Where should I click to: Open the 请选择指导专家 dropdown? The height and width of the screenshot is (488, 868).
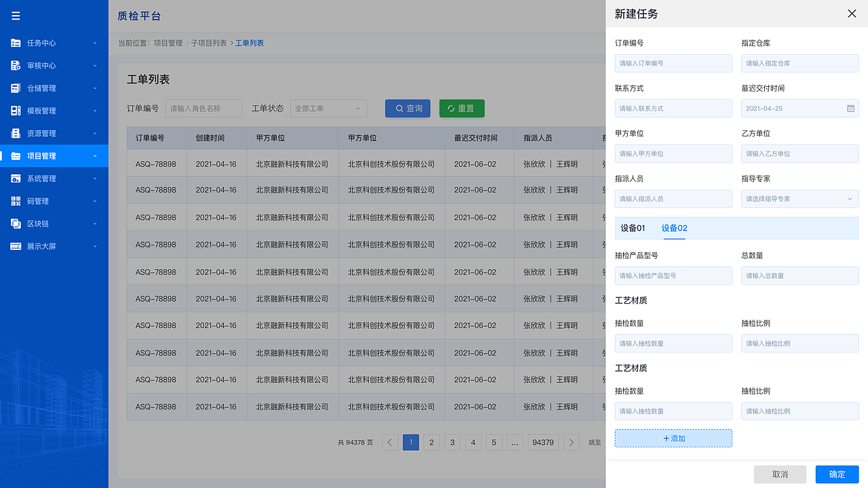pos(800,199)
